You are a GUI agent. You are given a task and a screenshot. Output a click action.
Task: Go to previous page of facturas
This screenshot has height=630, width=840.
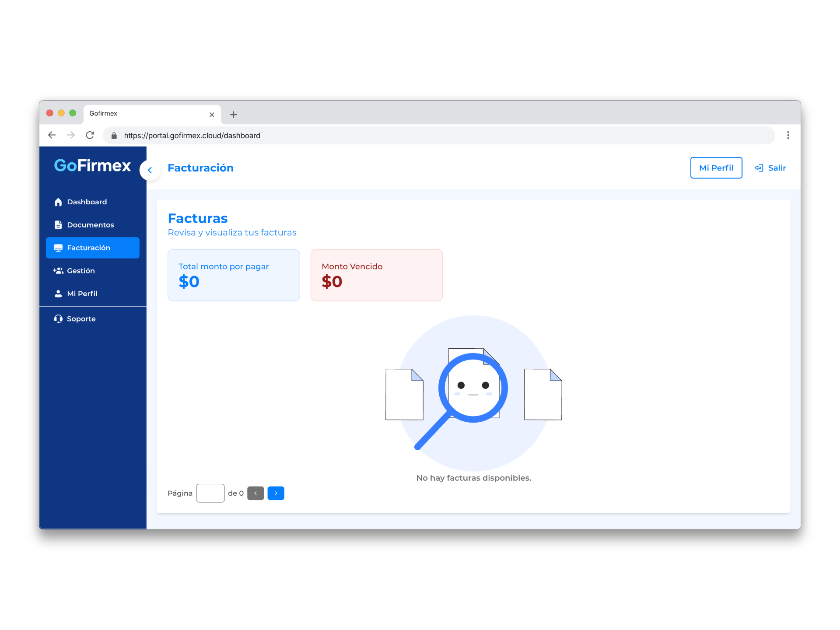[255, 493]
